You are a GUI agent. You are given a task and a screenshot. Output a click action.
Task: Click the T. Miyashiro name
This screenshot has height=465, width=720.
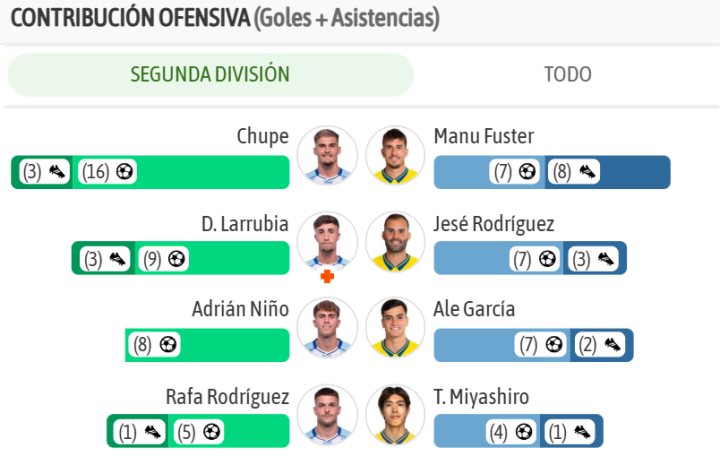click(481, 397)
